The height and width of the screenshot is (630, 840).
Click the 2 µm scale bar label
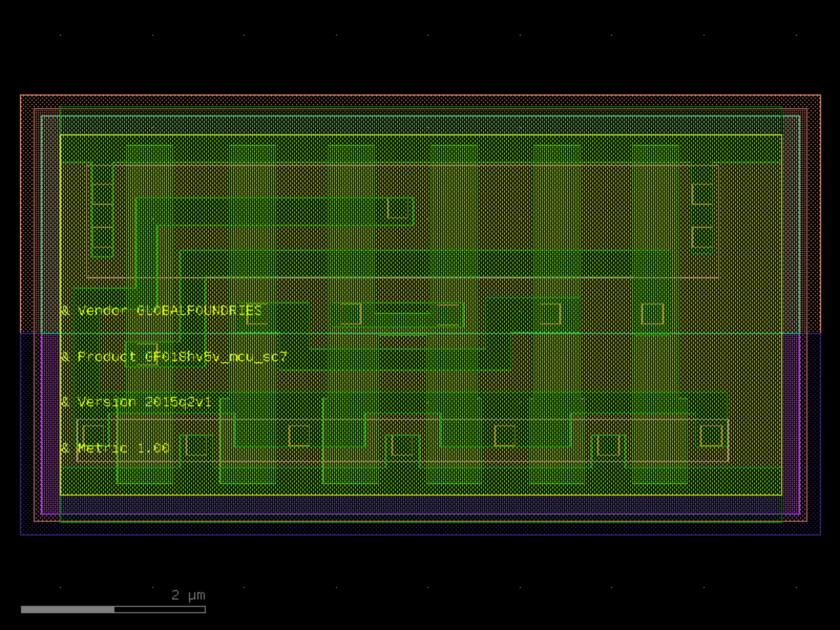pos(188,595)
